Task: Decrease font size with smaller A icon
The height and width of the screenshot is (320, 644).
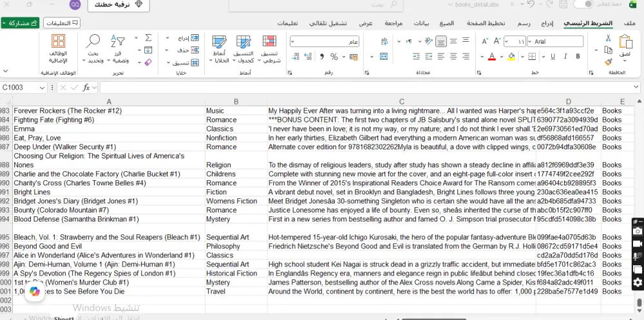Action: pos(485,41)
